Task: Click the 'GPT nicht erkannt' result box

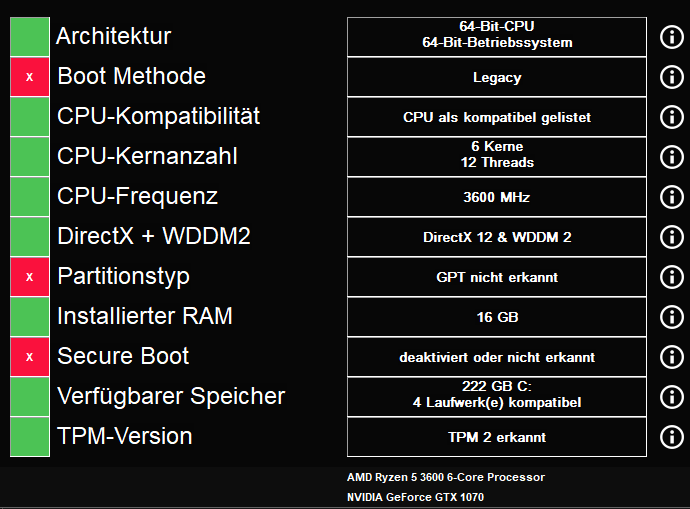Action: coord(497,277)
